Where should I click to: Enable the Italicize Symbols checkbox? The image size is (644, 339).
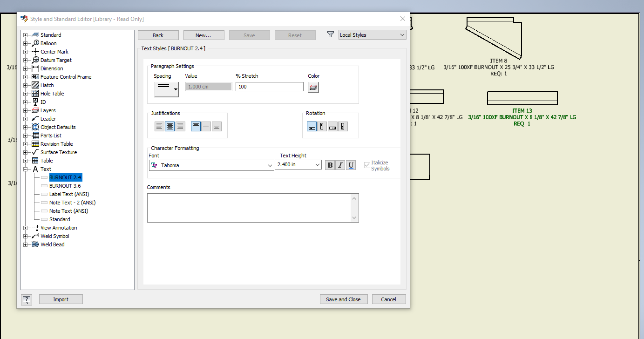tap(366, 165)
